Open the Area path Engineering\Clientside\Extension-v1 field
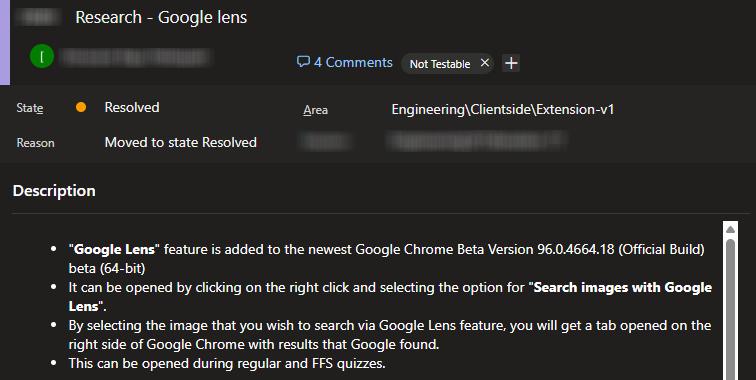The width and height of the screenshot is (756, 380). (x=503, y=109)
